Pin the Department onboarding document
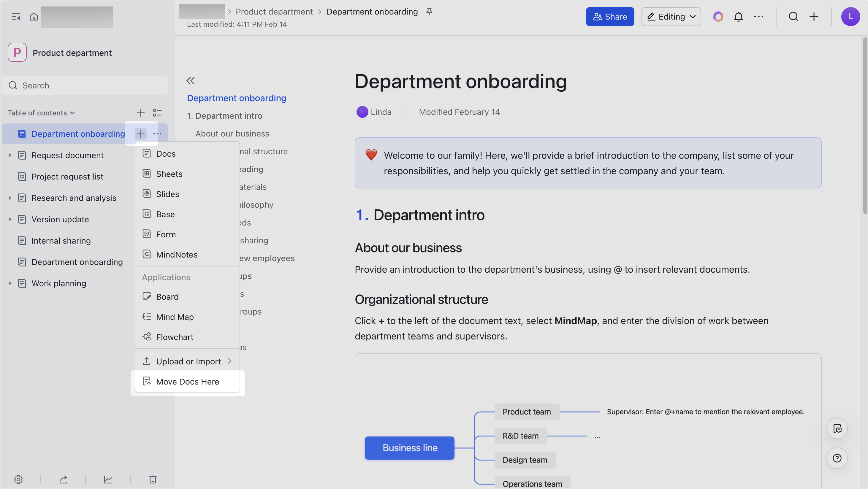 [x=429, y=12]
